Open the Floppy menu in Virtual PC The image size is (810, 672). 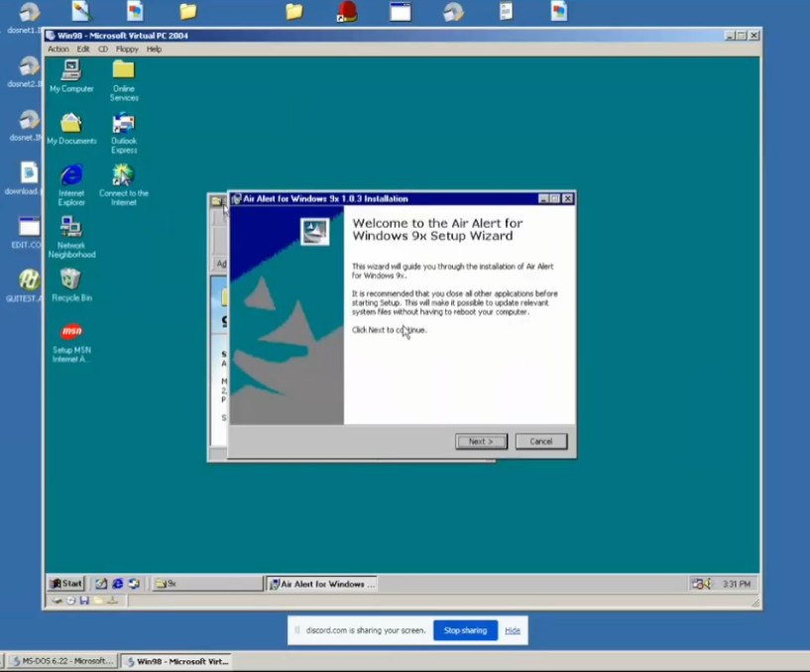[x=127, y=50]
